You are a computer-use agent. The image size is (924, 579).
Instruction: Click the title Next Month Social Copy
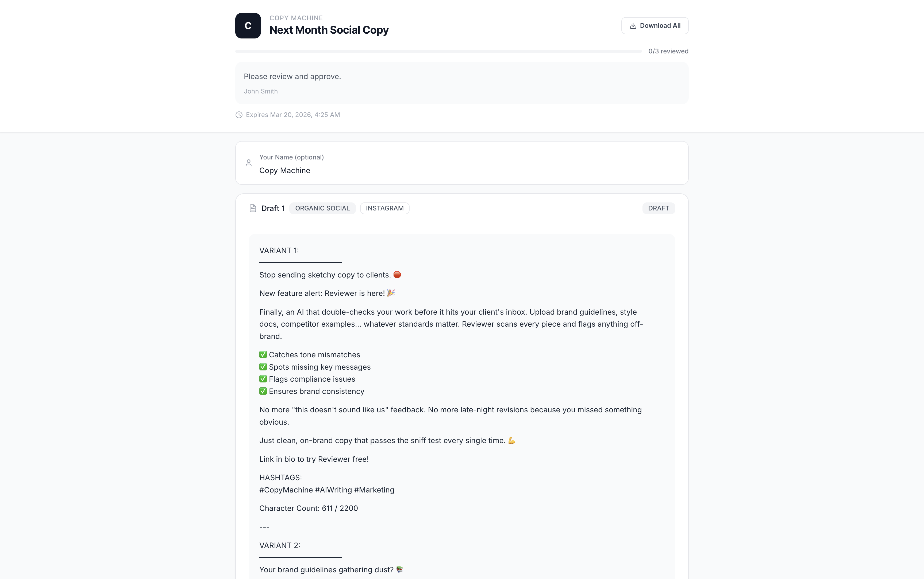tap(329, 30)
